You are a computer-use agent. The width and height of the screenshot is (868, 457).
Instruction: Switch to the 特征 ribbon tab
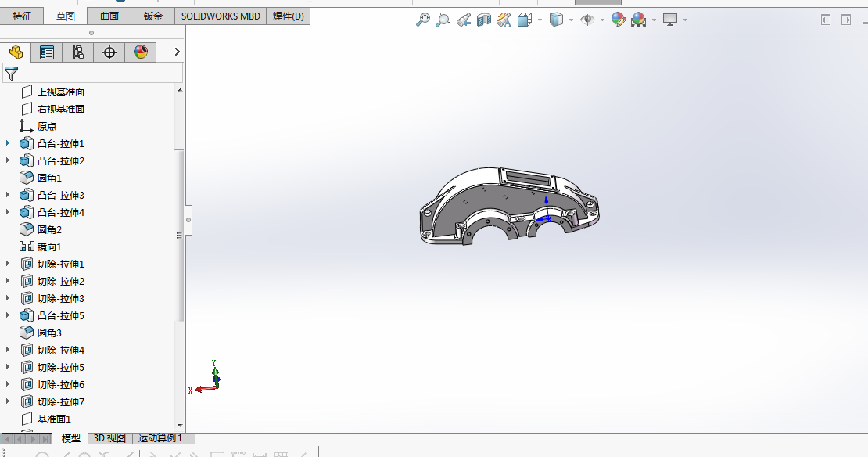coord(22,16)
